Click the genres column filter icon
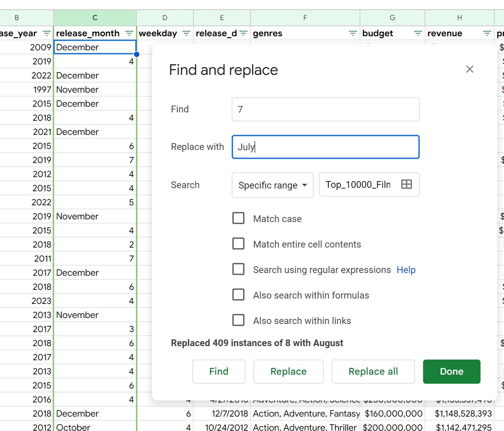This screenshot has height=431, width=504. pyautogui.click(x=353, y=34)
